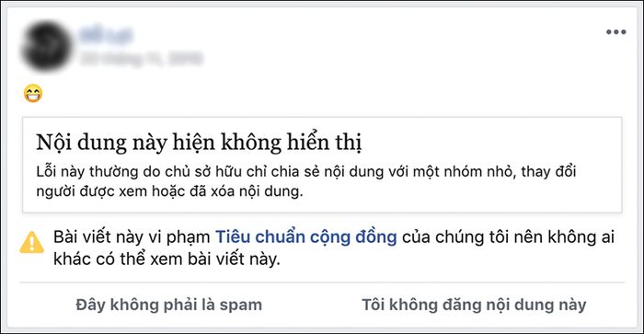Click the line khác có thể xem bài viết này
Viewport: 644px width, 334px height.
point(167,259)
